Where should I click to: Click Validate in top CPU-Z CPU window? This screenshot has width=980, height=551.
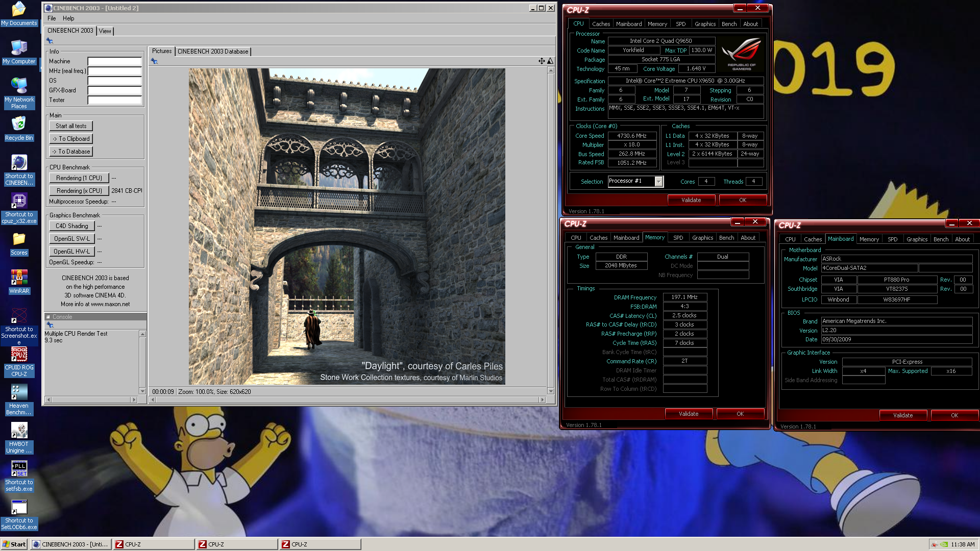tap(691, 200)
